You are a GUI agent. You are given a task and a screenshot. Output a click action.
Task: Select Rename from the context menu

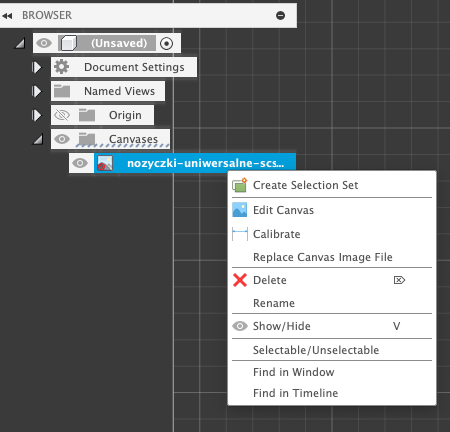click(274, 303)
